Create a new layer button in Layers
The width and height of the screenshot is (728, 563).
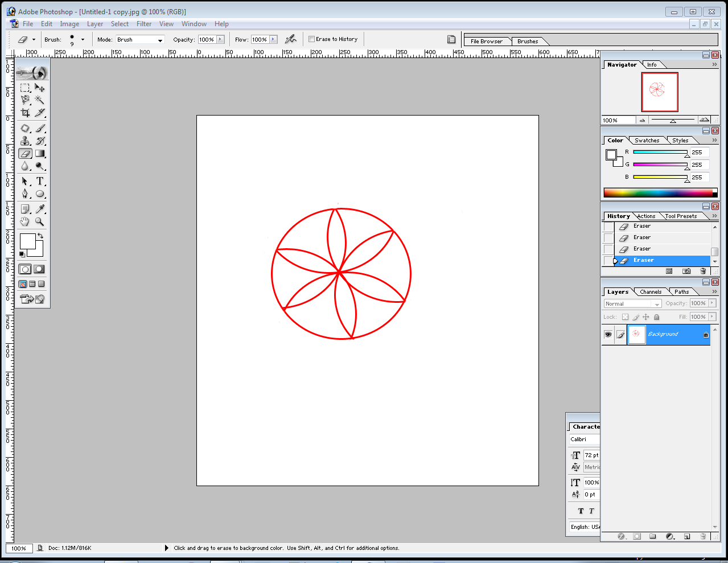(x=686, y=536)
